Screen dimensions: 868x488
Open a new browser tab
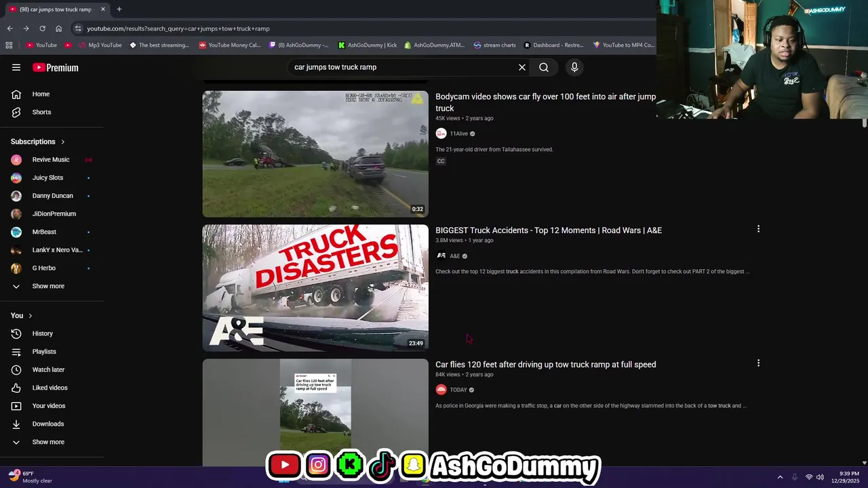(x=119, y=9)
